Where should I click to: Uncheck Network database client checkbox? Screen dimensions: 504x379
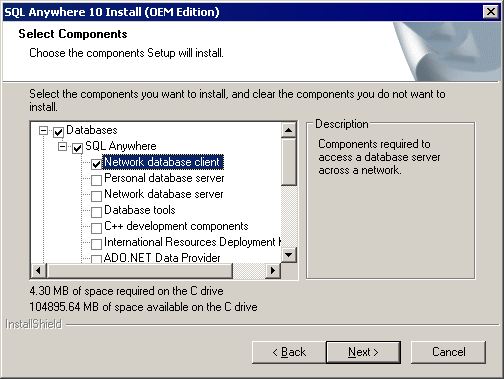[96, 164]
